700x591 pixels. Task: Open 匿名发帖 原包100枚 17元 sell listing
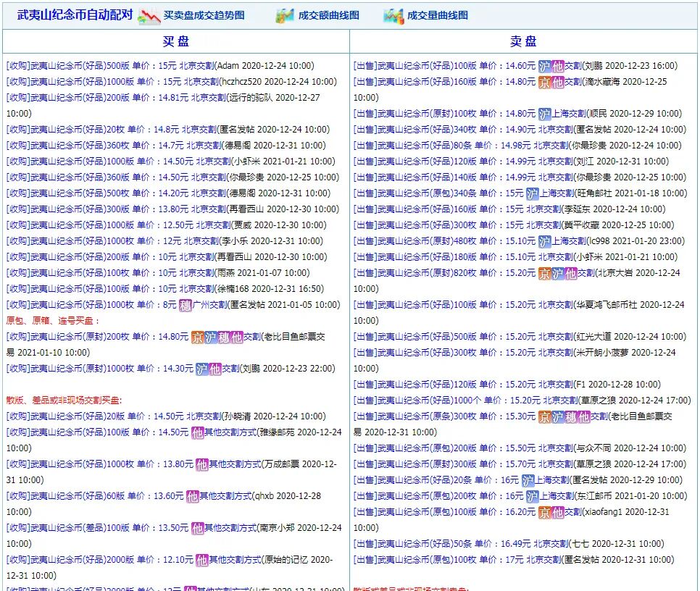(x=513, y=560)
